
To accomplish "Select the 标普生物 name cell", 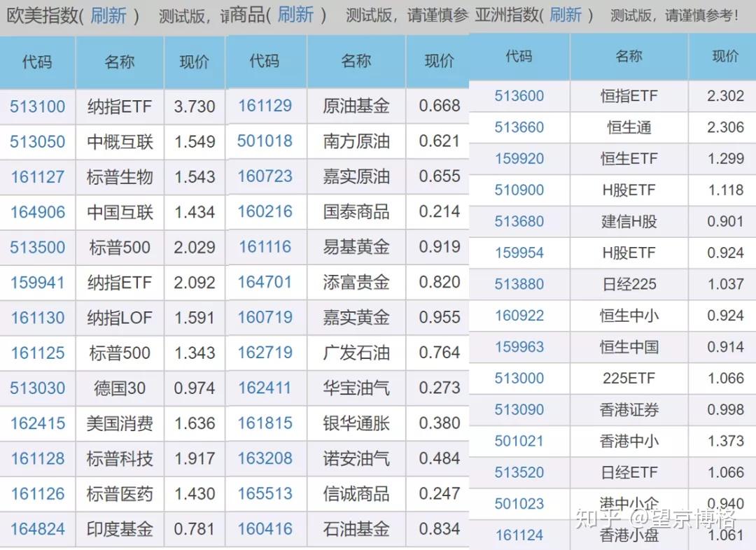I will point(120,177).
